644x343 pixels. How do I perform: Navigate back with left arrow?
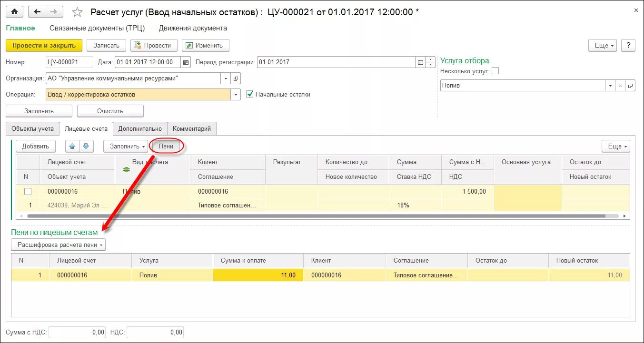[x=37, y=12]
